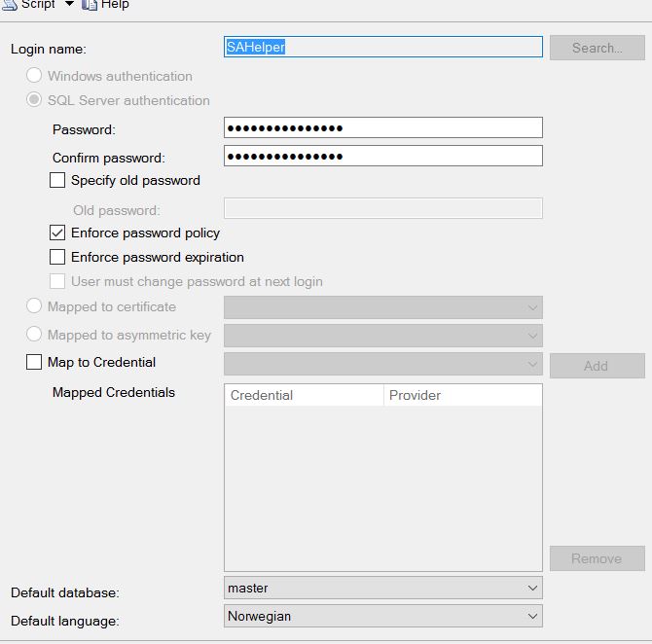This screenshot has width=652, height=644.
Task: Select SQL Server authentication radio button
Action: (x=34, y=100)
